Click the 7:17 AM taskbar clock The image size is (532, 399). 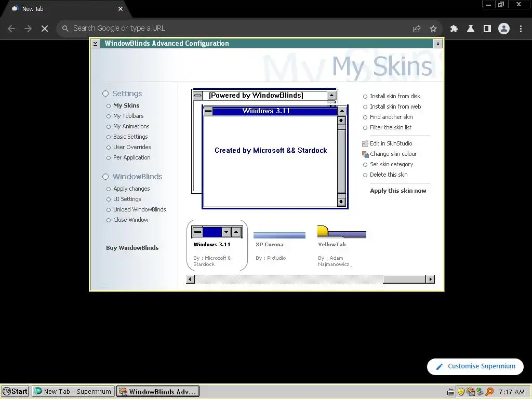[x=512, y=392]
